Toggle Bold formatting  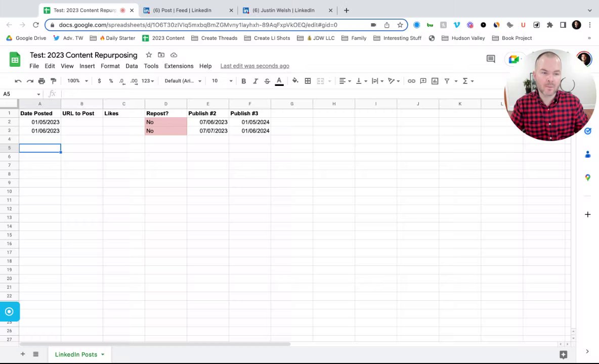[x=244, y=81]
